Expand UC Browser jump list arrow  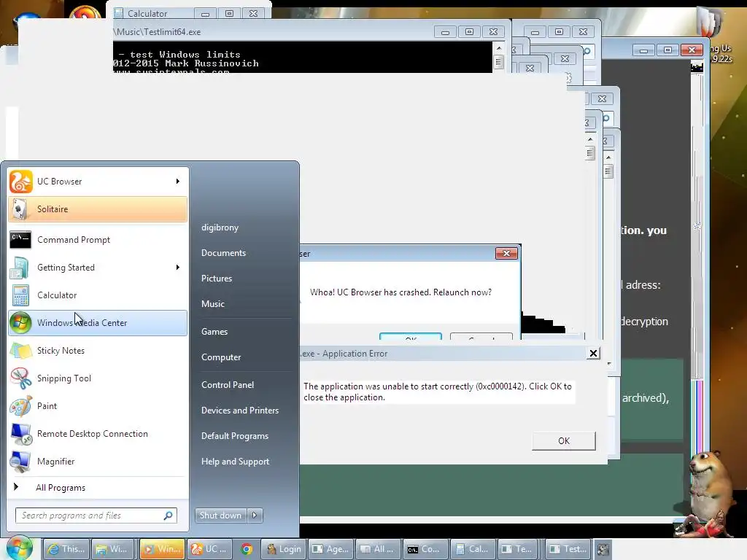pos(178,182)
